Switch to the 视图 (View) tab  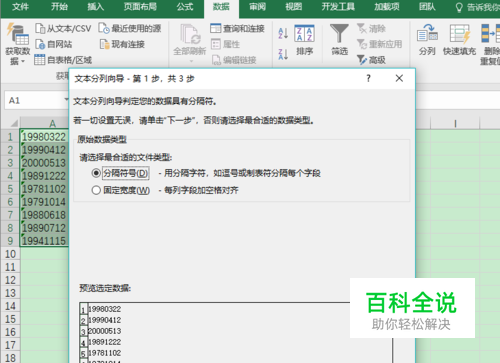pos(293,7)
